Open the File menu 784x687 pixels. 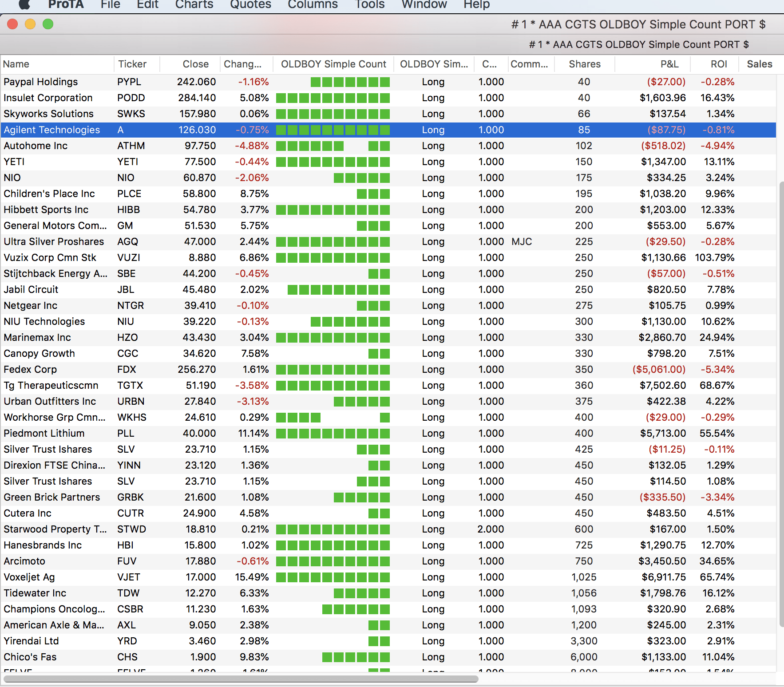110,4
